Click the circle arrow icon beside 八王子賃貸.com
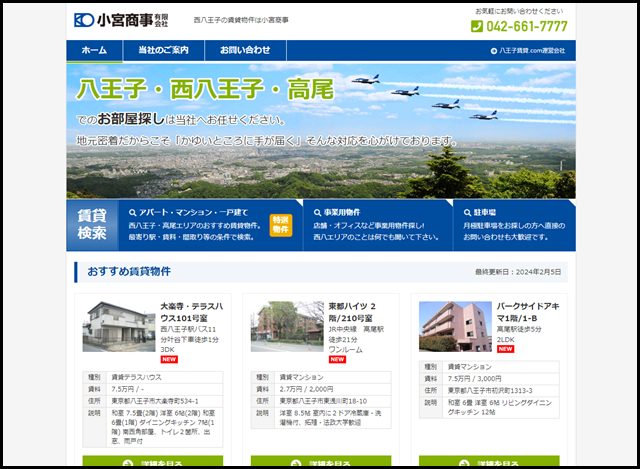The width and height of the screenshot is (640, 469). pos(493,51)
